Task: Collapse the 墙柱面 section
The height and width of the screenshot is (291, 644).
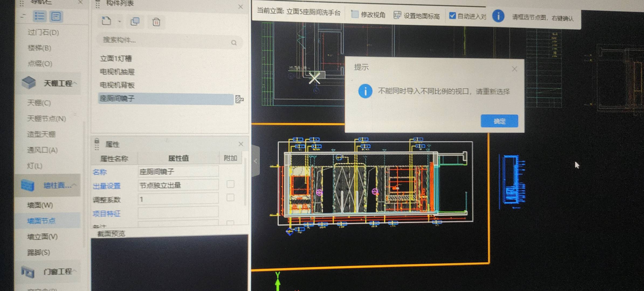Action: click(x=75, y=185)
